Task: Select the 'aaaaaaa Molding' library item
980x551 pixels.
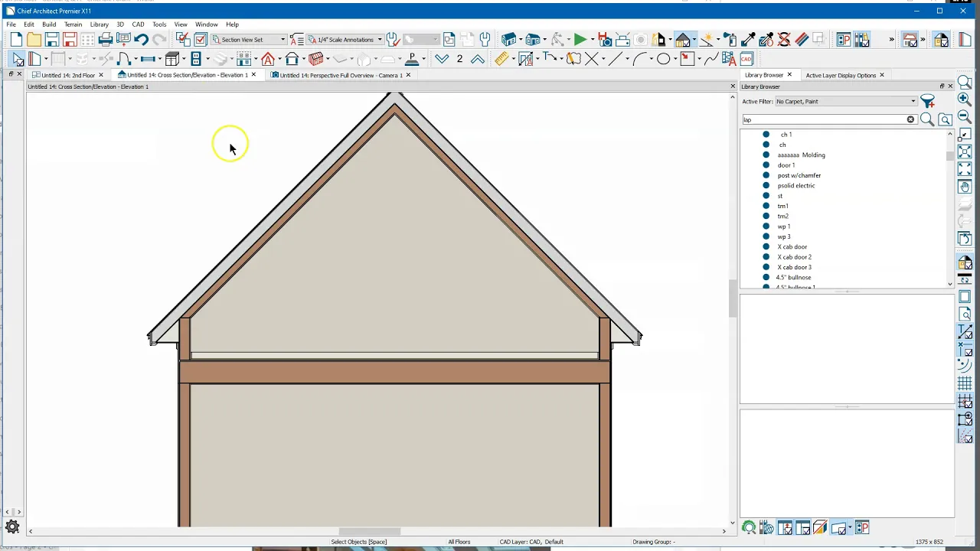Action: (x=801, y=155)
